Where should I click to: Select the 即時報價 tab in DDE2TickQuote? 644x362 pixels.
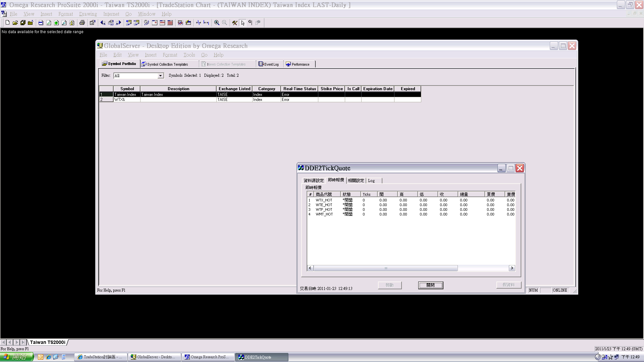click(336, 180)
